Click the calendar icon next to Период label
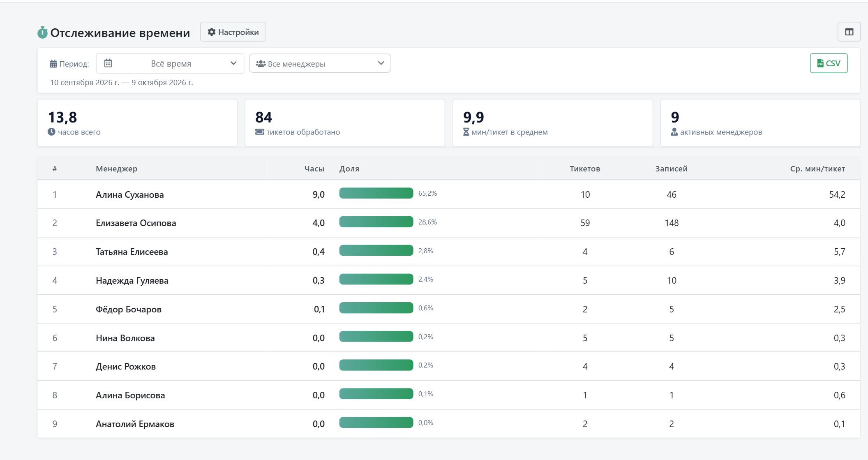868x460 pixels. coord(53,64)
